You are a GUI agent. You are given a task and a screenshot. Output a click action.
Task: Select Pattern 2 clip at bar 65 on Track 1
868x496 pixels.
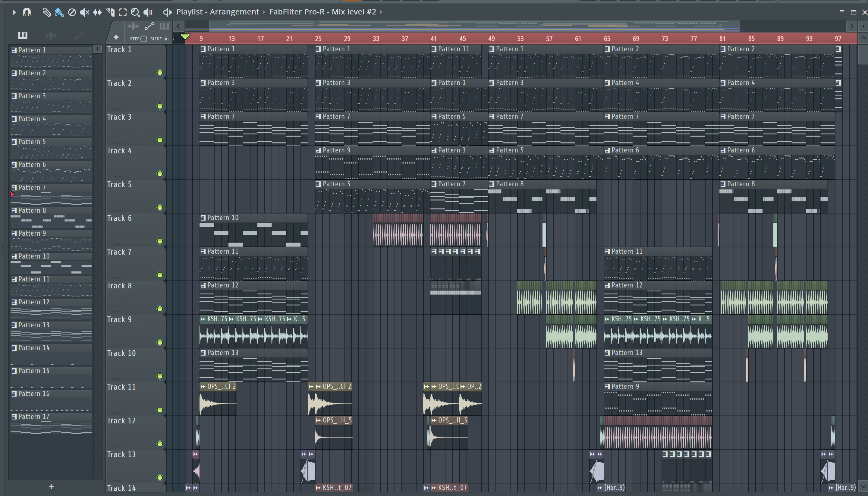[x=661, y=61]
